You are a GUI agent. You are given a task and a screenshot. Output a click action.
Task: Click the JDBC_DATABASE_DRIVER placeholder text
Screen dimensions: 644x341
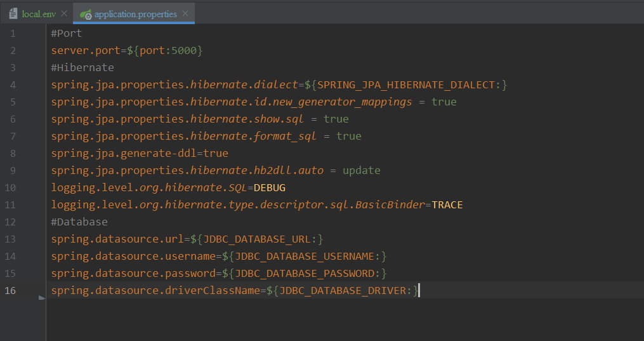[342, 290]
